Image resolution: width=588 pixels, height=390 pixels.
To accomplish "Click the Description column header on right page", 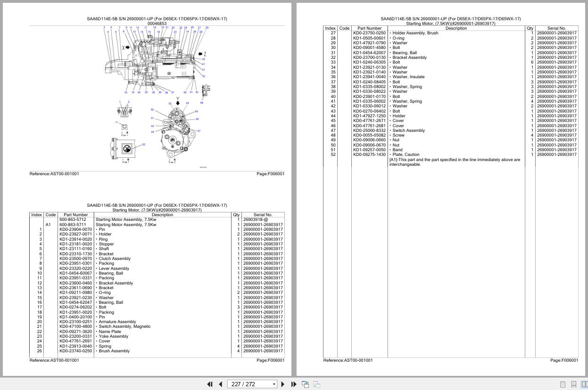I will 456,28.
